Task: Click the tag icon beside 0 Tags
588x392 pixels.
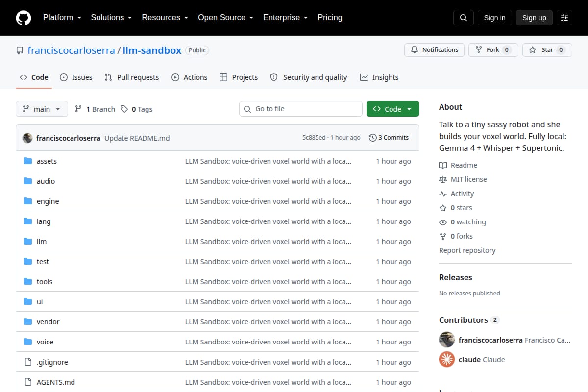Action: coord(124,109)
